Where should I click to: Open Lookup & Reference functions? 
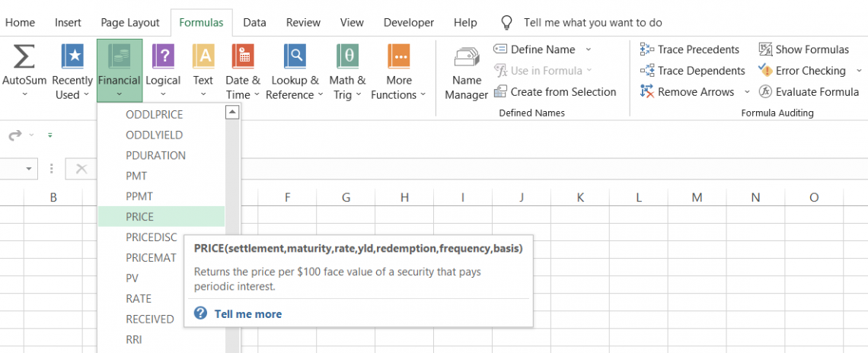pos(295,72)
